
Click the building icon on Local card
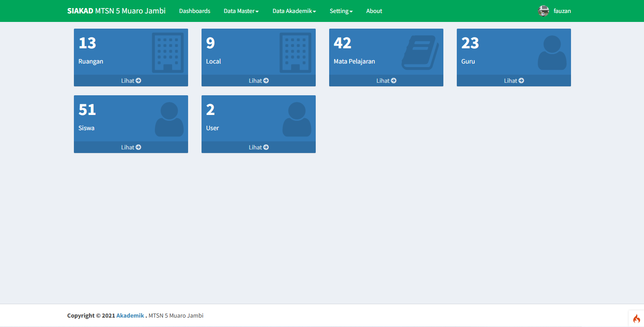295,52
